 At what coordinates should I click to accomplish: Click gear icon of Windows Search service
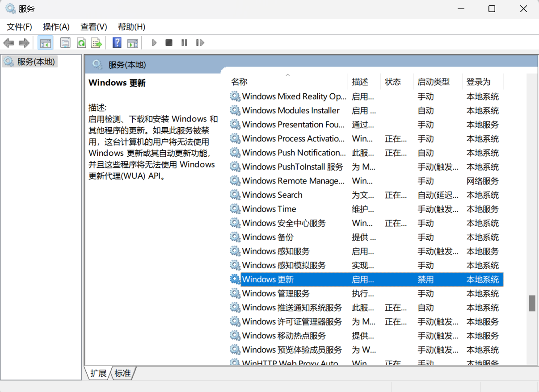pyautogui.click(x=235, y=195)
